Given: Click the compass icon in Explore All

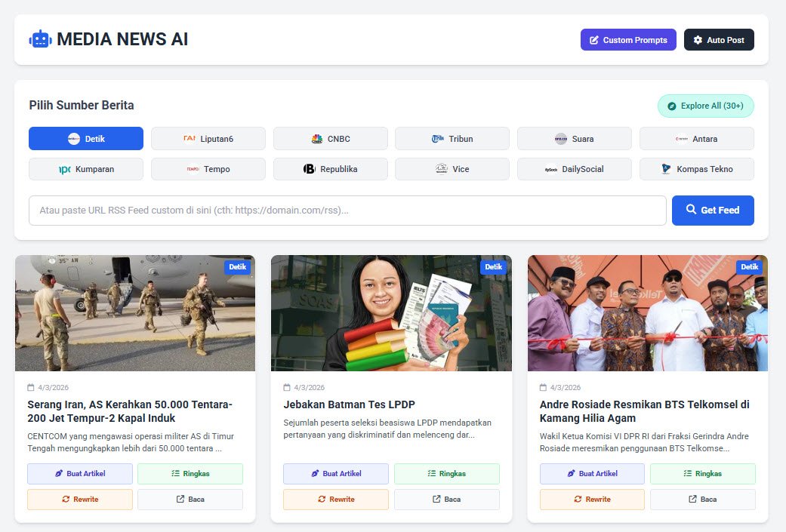Looking at the screenshot, I should [672, 106].
